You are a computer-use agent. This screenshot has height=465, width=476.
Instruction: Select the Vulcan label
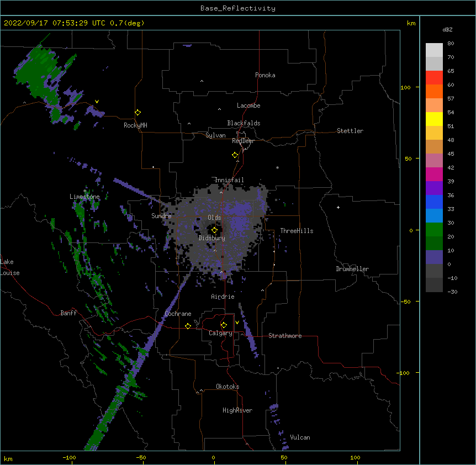pyautogui.click(x=300, y=437)
